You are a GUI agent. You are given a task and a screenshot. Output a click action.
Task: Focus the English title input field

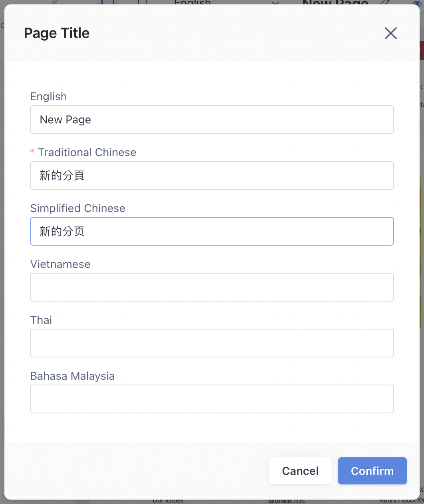point(212,119)
